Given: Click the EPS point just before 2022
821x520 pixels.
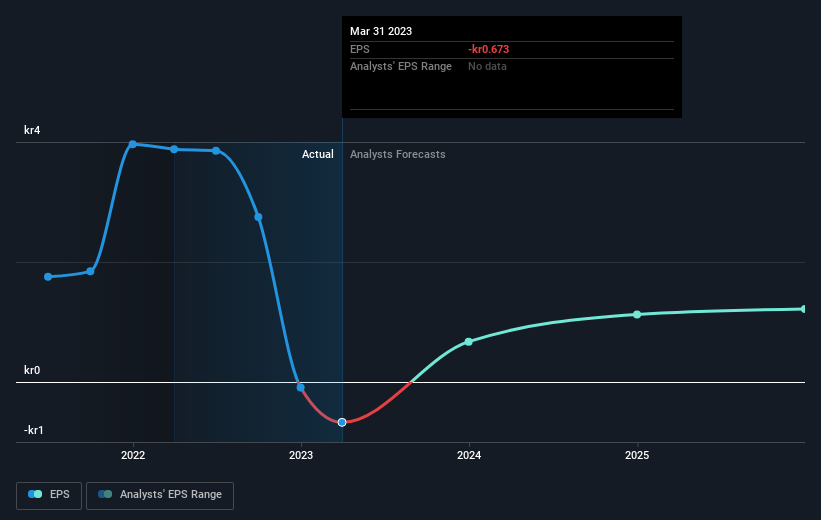Looking at the screenshot, I should [x=91, y=271].
